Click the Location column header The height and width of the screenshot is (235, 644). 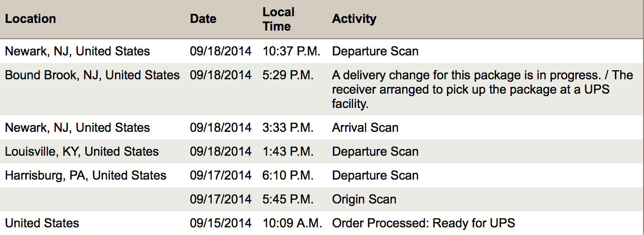click(31, 19)
